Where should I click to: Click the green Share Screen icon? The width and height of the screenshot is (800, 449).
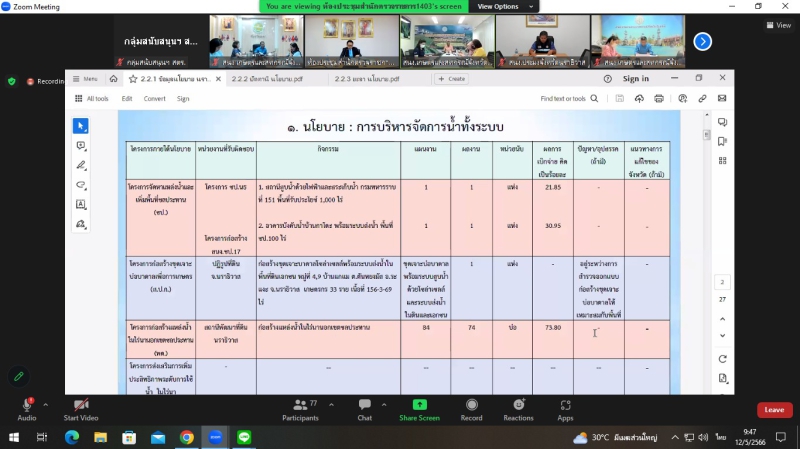(420, 404)
